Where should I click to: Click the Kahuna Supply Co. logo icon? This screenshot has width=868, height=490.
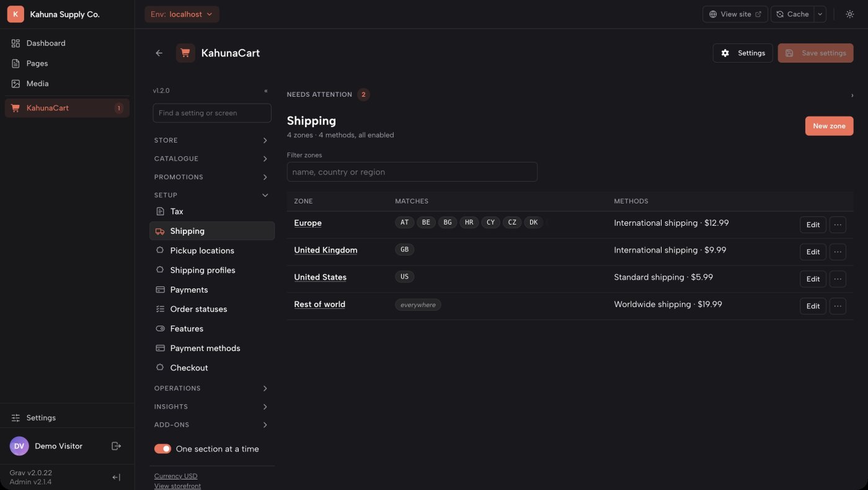point(15,14)
